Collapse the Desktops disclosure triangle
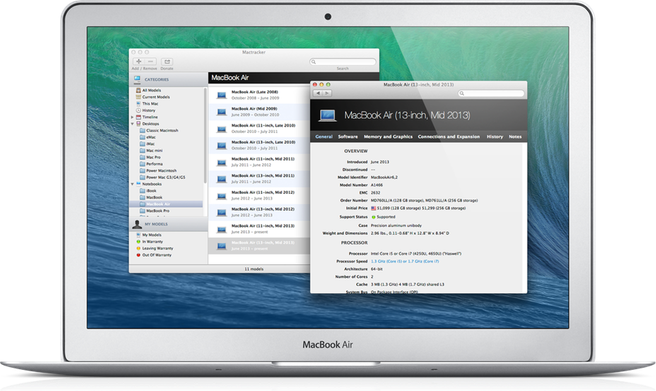 [132, 124]
